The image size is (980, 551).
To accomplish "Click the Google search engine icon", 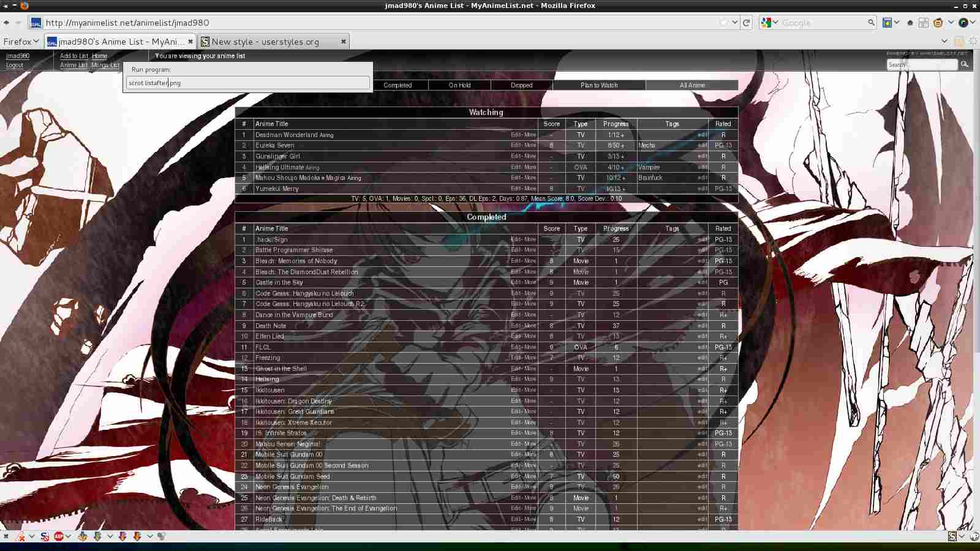I will pyautogui.click(x=766, y=23).
